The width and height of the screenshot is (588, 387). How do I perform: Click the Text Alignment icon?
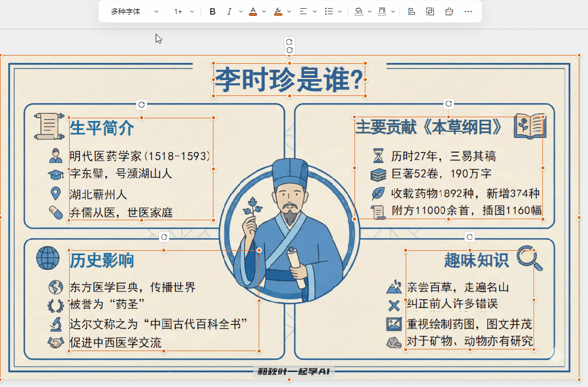click(303, 11)
